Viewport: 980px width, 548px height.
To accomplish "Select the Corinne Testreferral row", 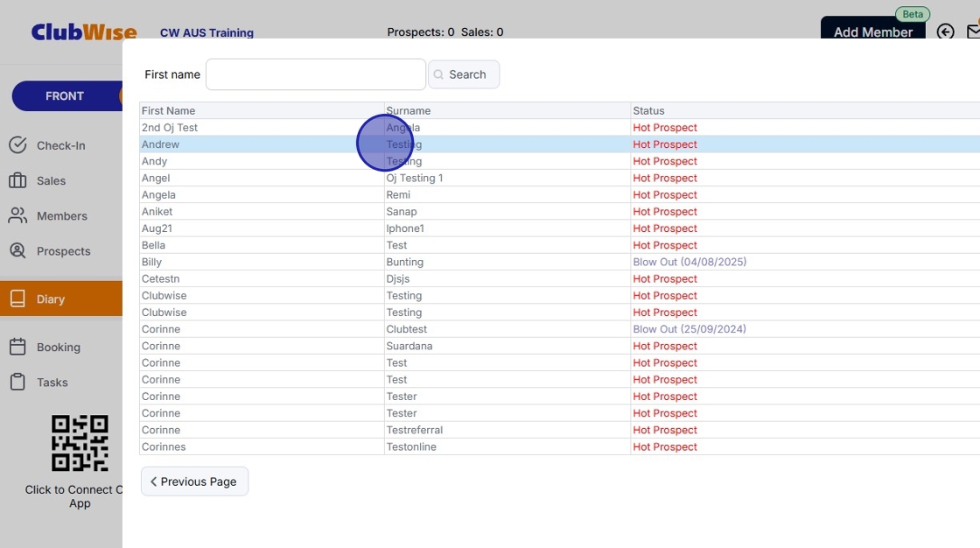I will pyautogui.click(x=559, y=431).
